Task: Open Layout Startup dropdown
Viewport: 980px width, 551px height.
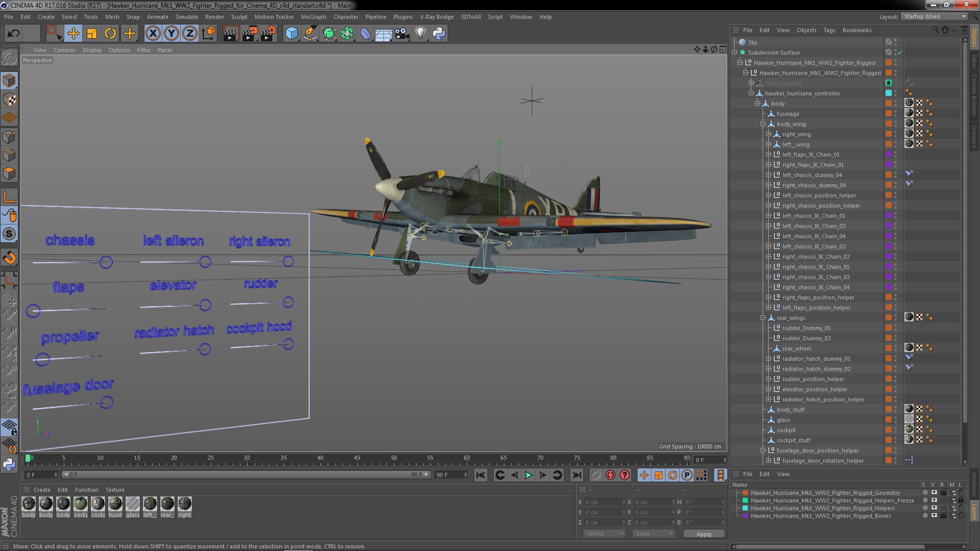Action: (934, 16)
